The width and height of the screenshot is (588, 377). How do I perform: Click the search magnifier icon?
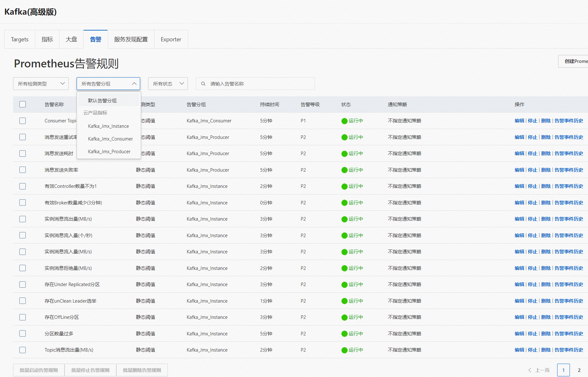tap(203, 84)
